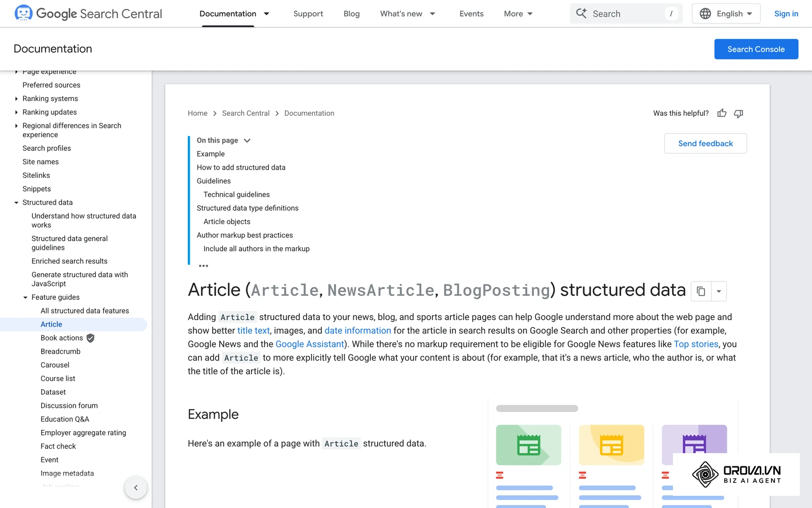Open the What's new dropdown
812x508 pixels.
tap(408, 14)
